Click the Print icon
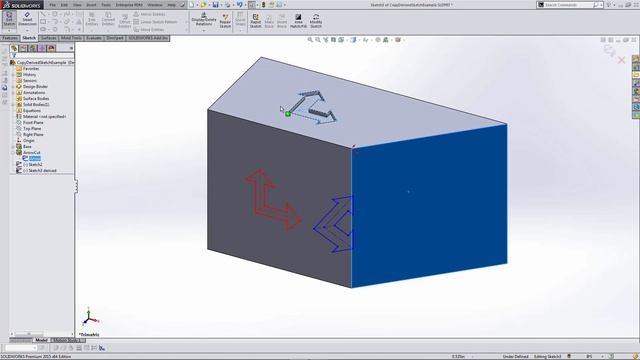The height and width of the screenshot is (360, 640). [227, 5]
